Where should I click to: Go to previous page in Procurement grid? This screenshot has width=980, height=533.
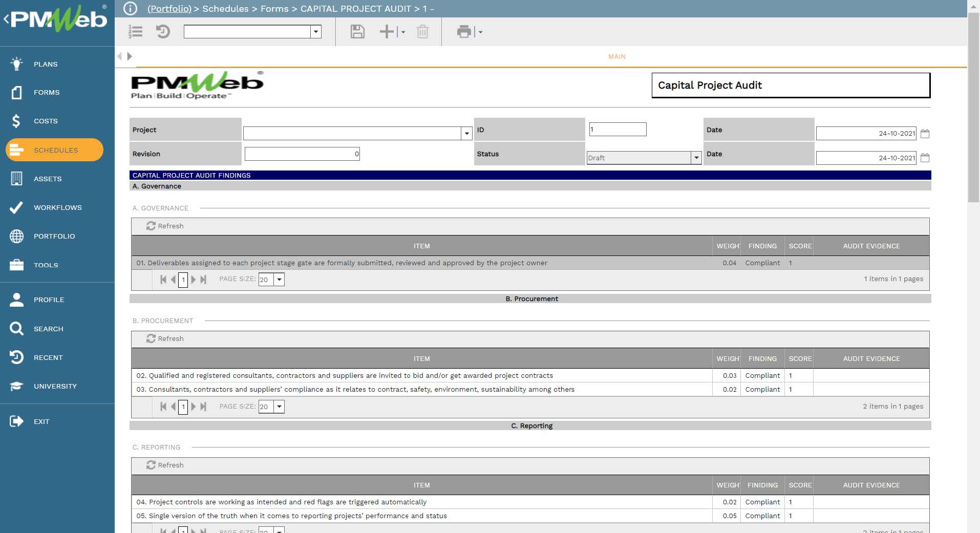173,407
